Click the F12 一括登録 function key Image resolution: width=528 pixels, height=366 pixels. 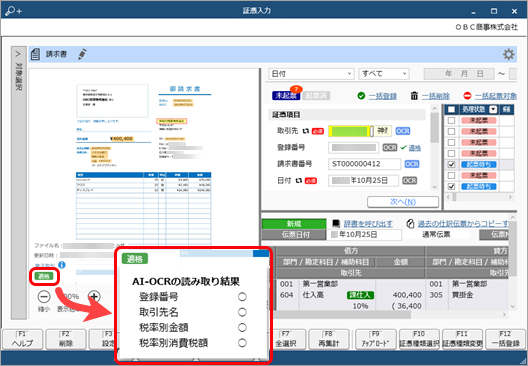point(505,339)
